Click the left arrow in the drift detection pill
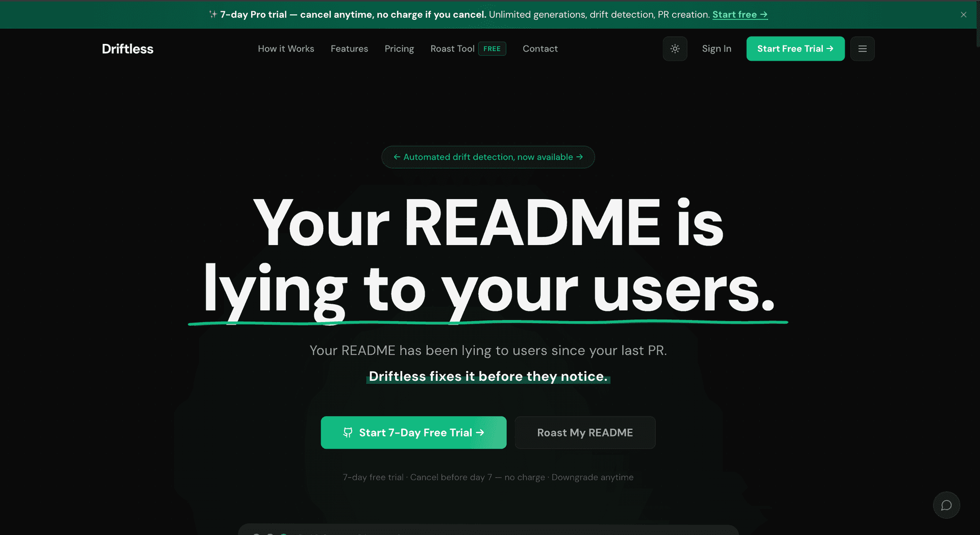 397,157
